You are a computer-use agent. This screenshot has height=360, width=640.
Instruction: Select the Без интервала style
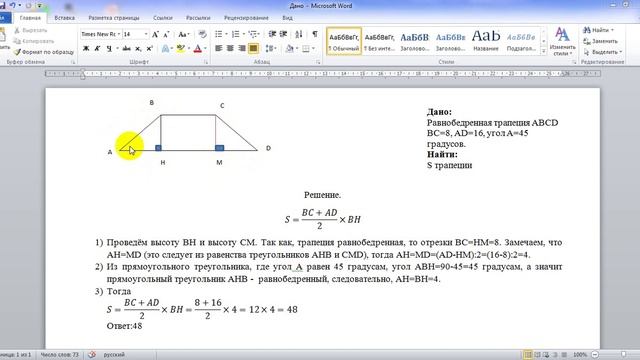379,41
